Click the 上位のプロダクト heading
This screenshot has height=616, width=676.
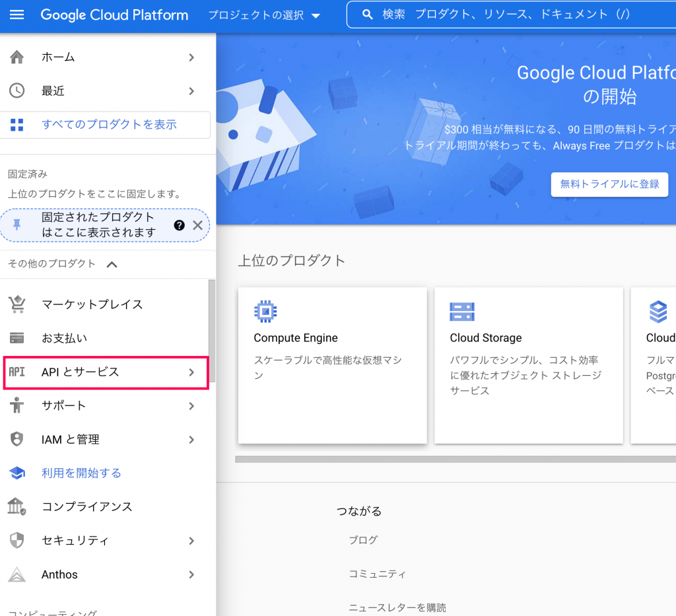click(291, 260)
